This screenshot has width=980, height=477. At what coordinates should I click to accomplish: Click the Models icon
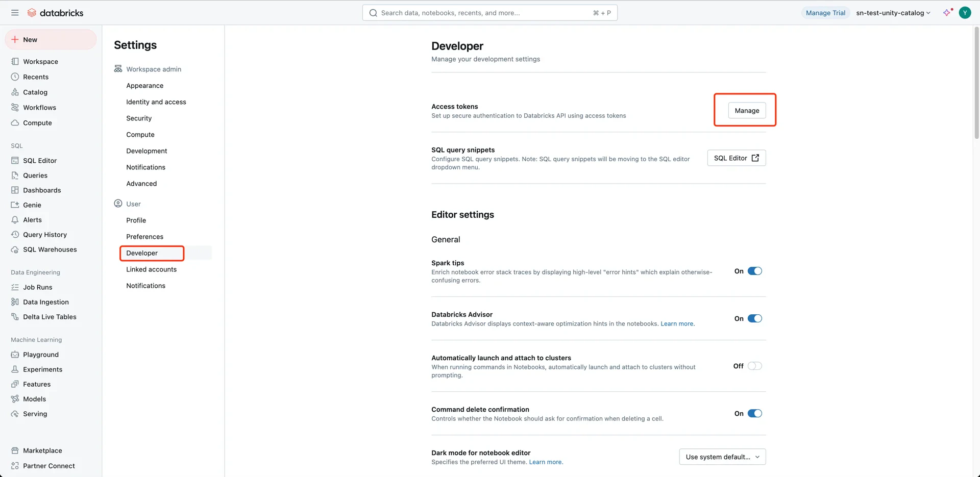pyautogui.click(x=15, y=398)
